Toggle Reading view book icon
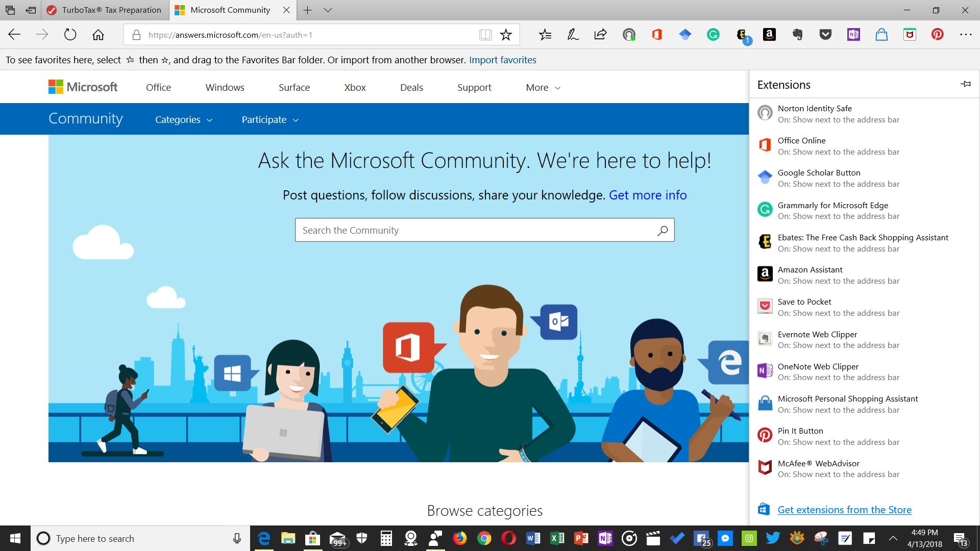 pos(485,35)
